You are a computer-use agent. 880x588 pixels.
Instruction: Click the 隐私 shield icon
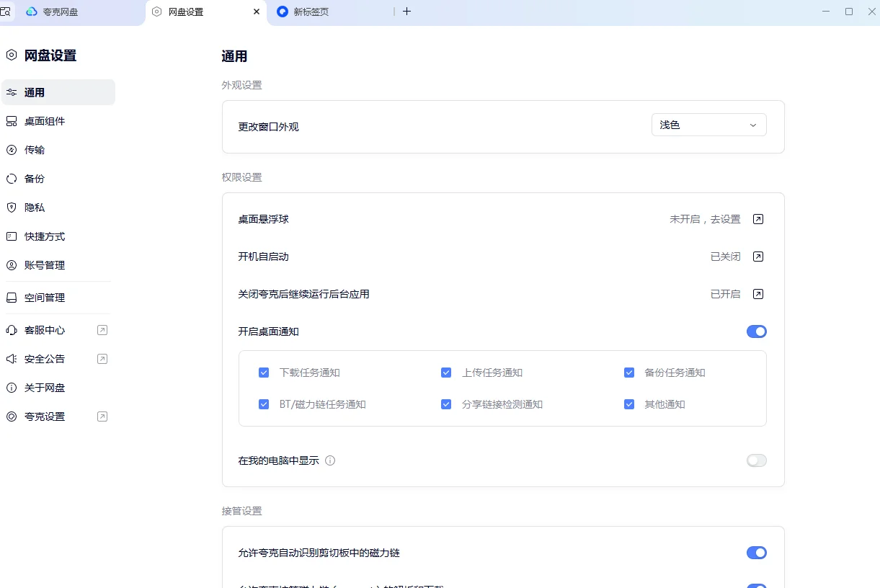tap(12, 208)
